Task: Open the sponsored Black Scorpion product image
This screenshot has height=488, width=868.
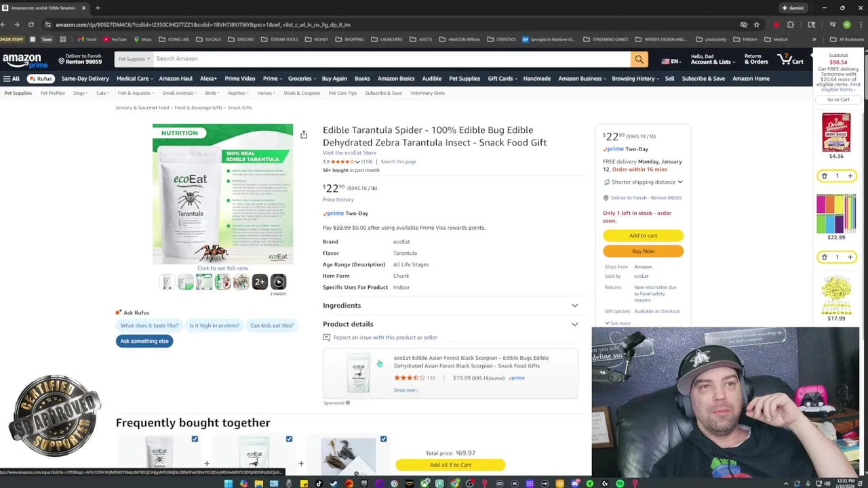Action: [x=359, y=373]
